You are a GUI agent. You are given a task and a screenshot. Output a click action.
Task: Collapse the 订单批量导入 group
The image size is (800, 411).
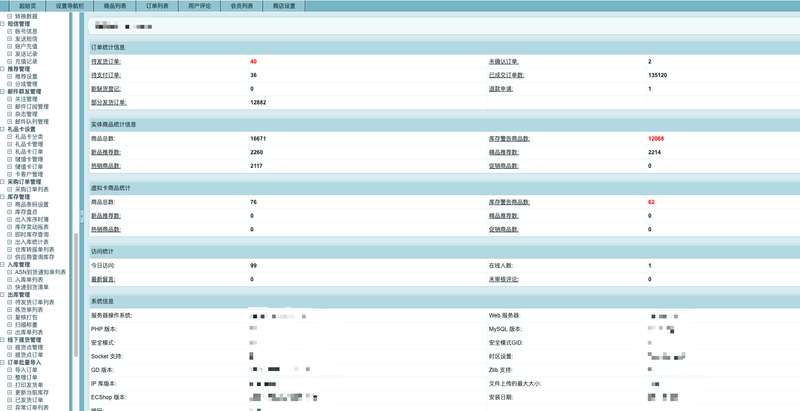pos(3,363)
